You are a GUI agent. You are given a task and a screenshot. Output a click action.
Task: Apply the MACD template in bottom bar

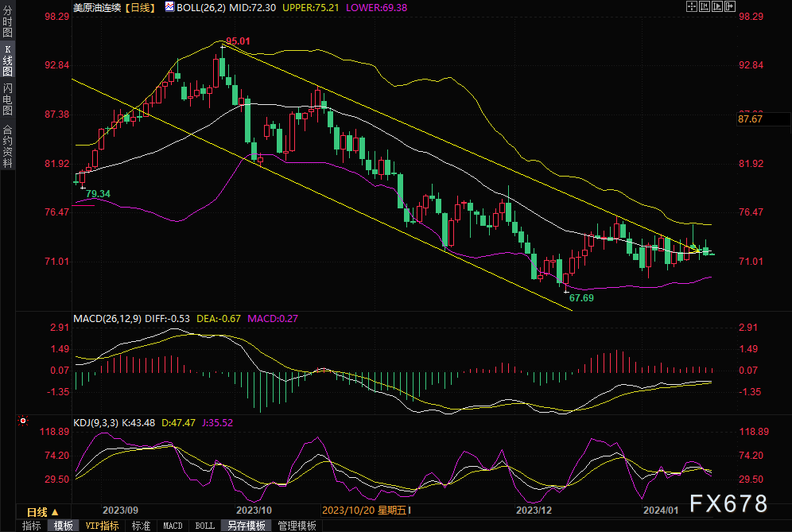tap(173, 526)
